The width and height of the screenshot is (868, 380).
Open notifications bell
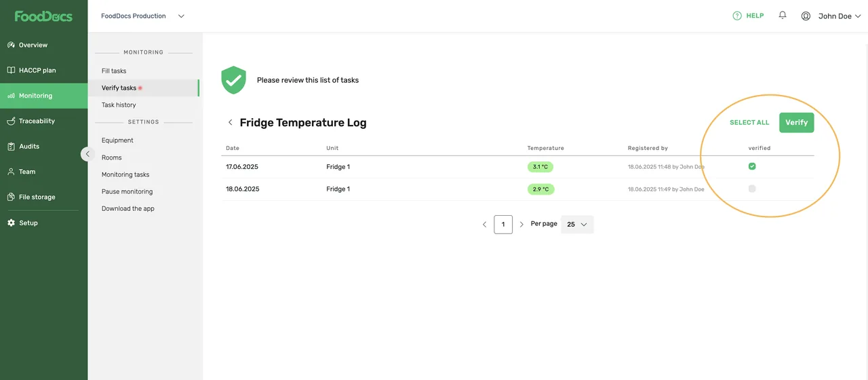(783, 15)
